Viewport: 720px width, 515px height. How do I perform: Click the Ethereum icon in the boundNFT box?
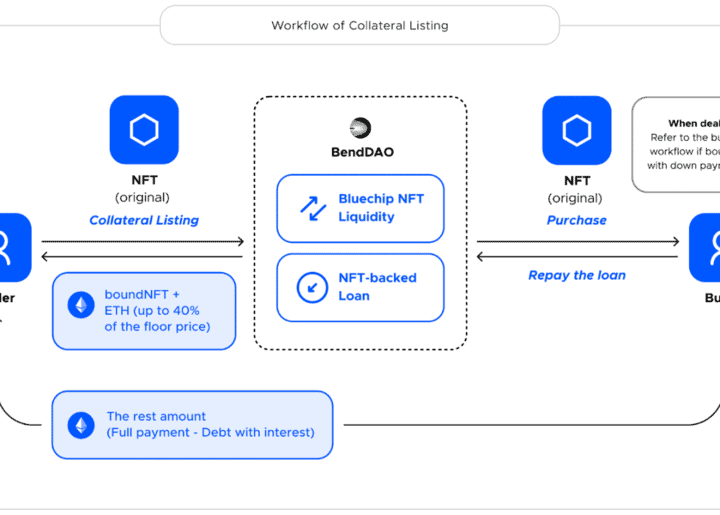click(x=81, y=306)
